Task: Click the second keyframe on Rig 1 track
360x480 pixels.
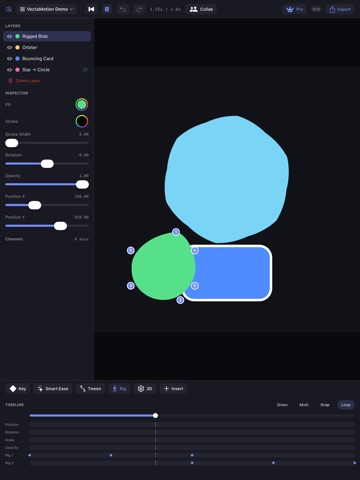Action: (x=111, y=455)
